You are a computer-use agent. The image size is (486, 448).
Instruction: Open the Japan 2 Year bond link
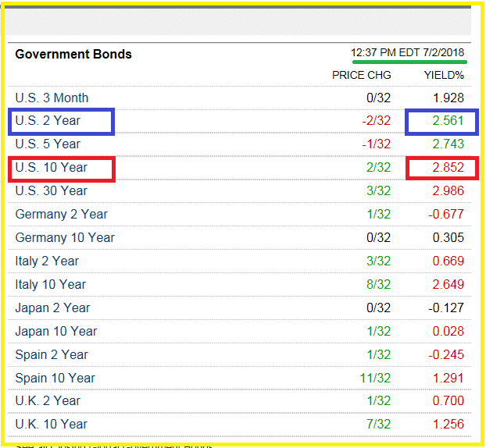pos(52,308)
